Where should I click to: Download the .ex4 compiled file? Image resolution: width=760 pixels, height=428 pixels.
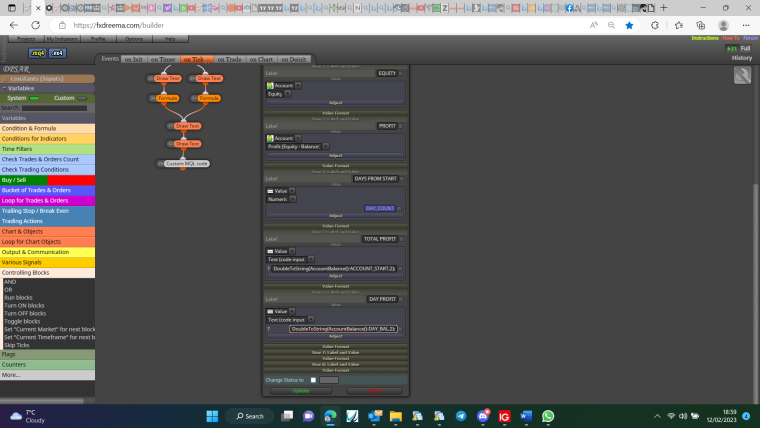coord(58,53)
